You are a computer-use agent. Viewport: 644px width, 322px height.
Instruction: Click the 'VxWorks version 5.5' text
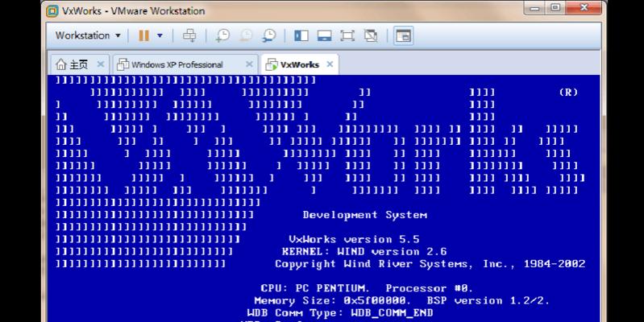coord(354,239)
